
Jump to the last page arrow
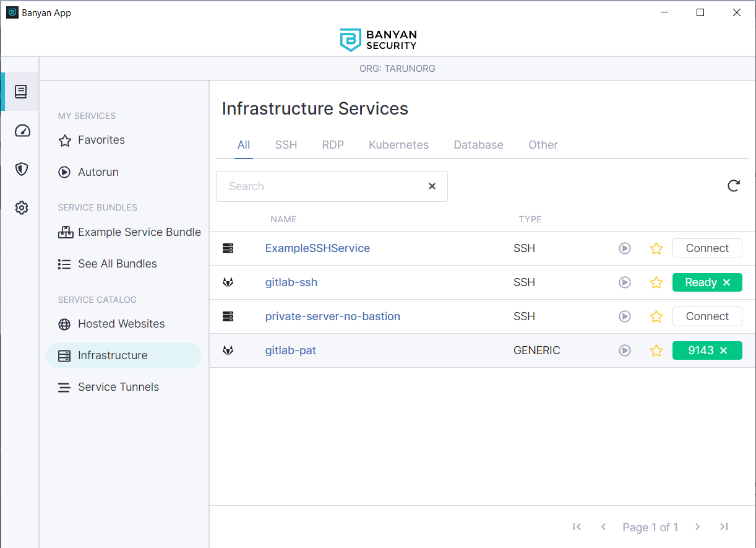[x=724, y=527]
